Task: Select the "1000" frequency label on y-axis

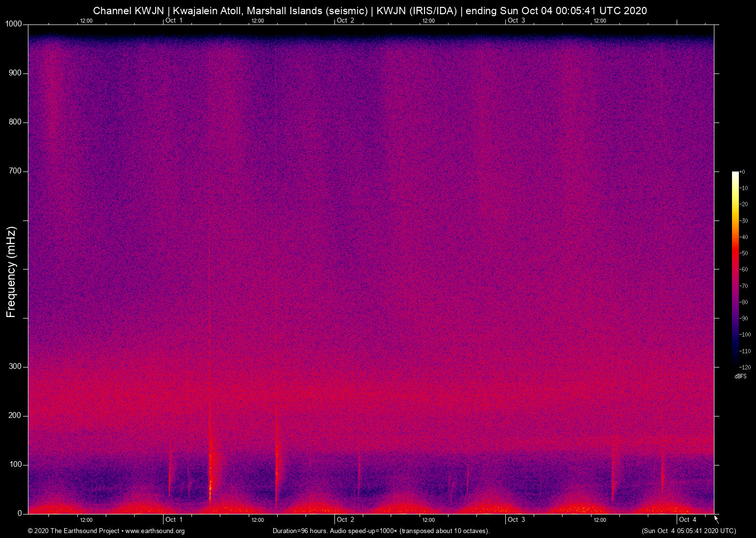Action: (13, 23)
